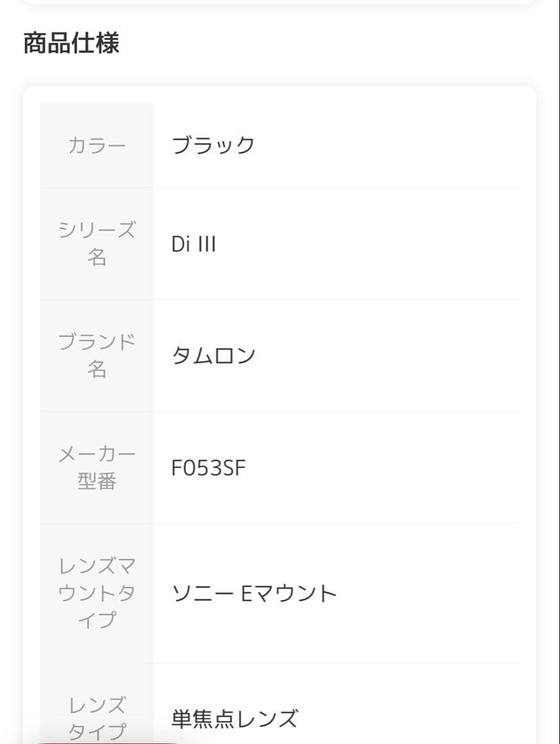The image size is (560, 744).
Task: Select the カラー label cell
Action: pyautogui.click(x=96, y=145)
